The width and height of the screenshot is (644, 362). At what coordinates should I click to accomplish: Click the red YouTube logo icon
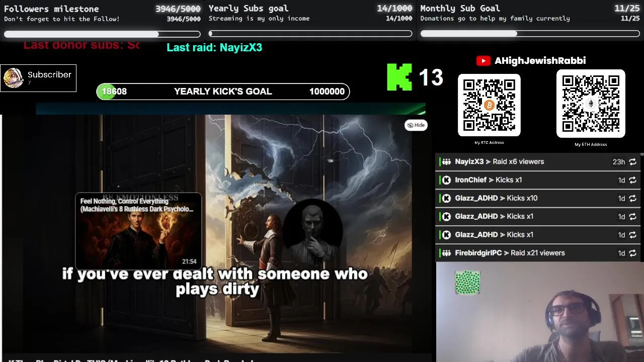tap(483, 61)
